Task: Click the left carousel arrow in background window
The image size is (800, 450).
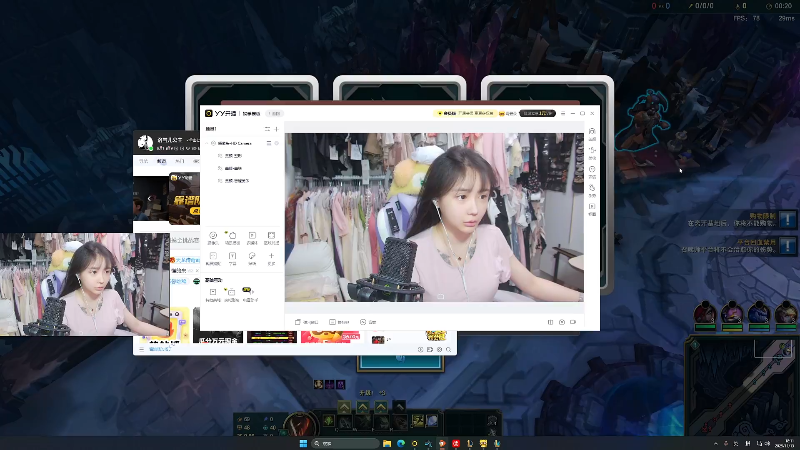Action: pos(149,198)
